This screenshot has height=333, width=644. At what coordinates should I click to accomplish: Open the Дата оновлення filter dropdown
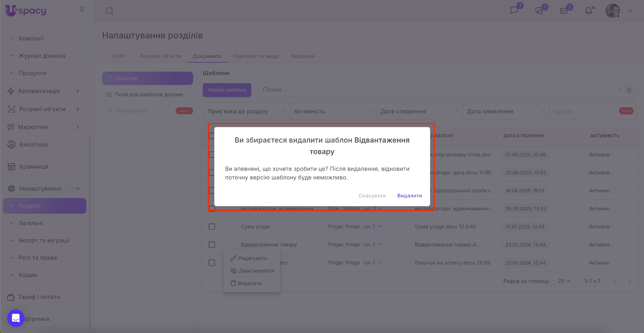coord(506,111)
